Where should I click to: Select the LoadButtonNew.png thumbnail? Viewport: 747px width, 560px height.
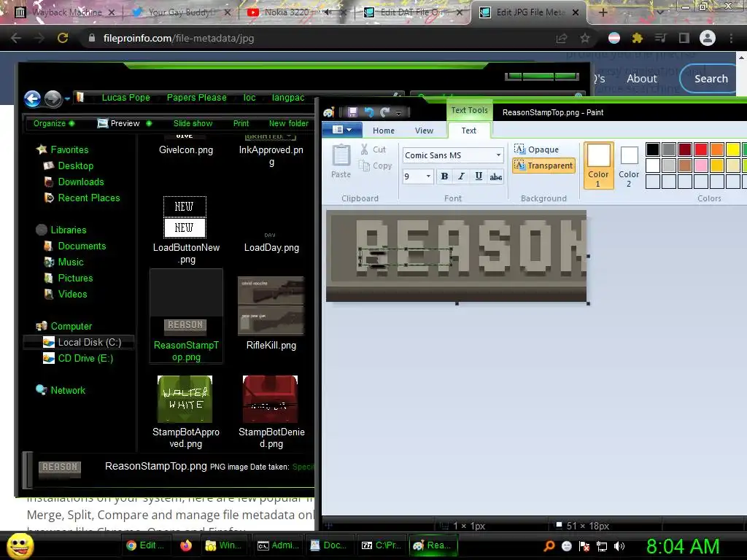pos(185,217)
